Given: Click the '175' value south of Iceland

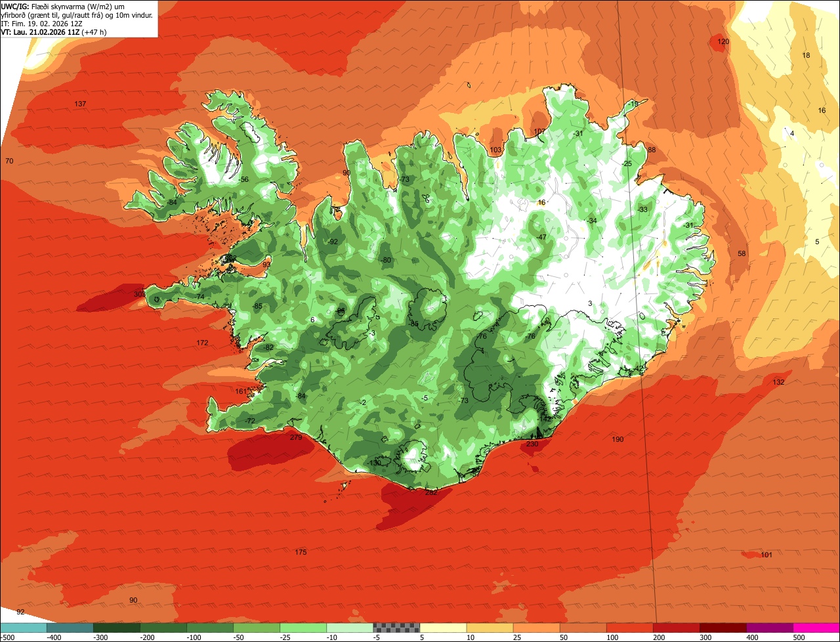Looking at the screenshot, I should (x=301, y=552).
